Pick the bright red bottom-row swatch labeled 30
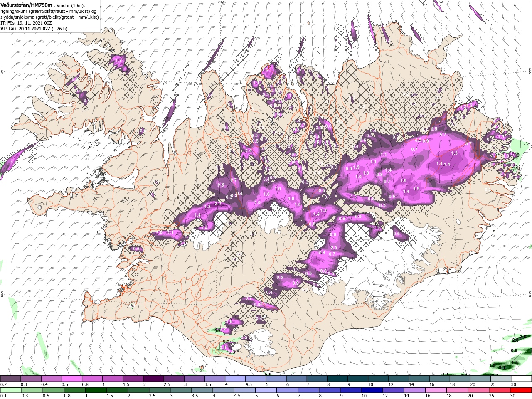This screenshot has height=399, width=532. (522, 390)
